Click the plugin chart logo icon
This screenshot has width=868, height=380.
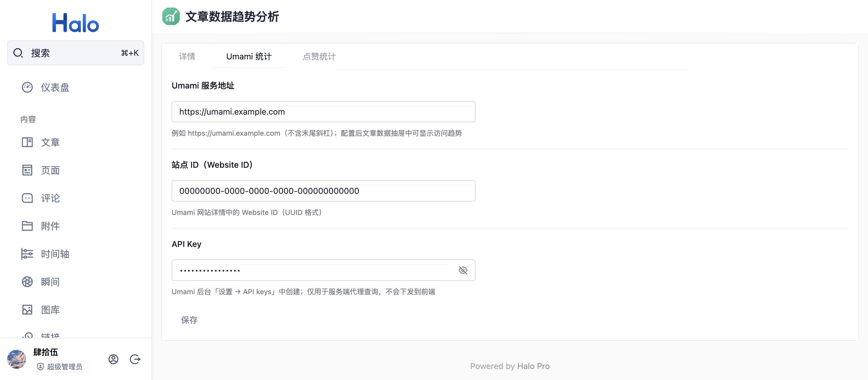(x=171, y=16)
